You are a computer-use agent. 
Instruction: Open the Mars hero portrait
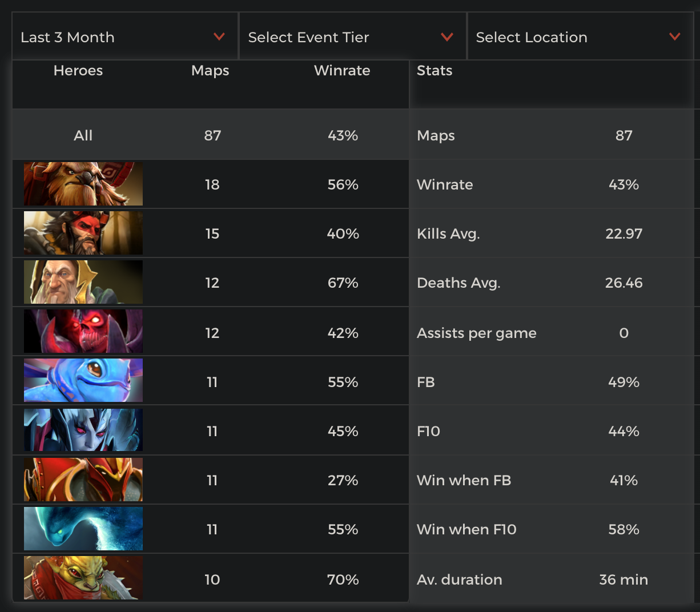(x=83, y=480)
